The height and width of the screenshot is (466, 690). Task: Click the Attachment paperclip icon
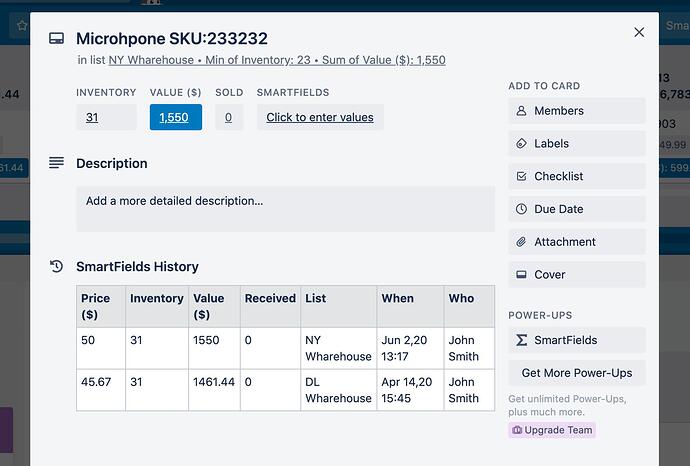pyautogui.click(x=521, y=242)
